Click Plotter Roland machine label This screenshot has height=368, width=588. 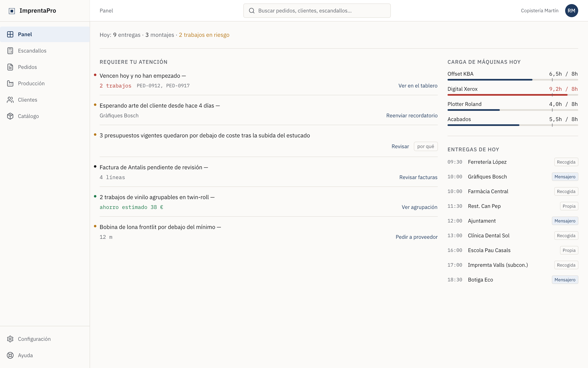464,104
